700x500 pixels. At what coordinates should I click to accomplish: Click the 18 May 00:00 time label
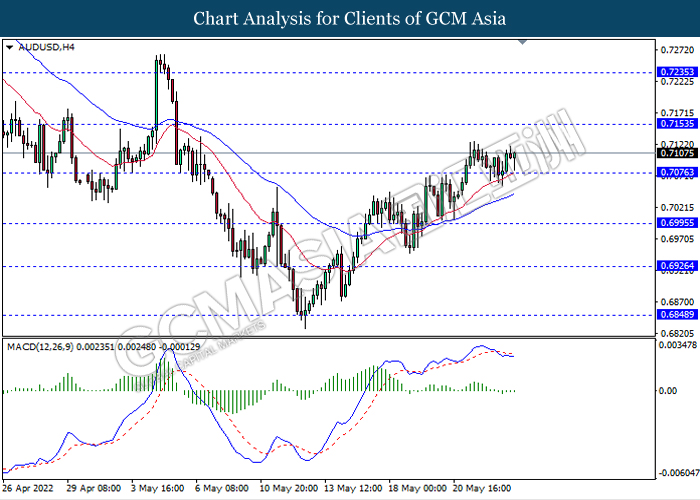pyautogui.click(x=417, y=488)
